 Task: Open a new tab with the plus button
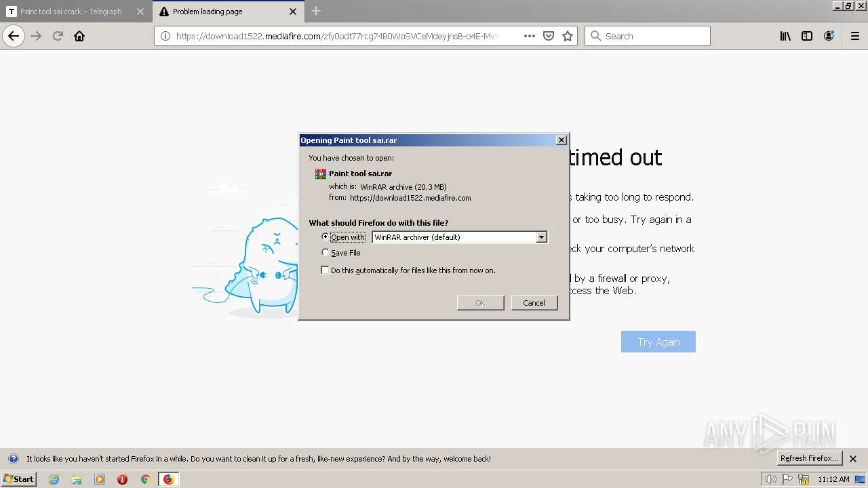(316, 11)
